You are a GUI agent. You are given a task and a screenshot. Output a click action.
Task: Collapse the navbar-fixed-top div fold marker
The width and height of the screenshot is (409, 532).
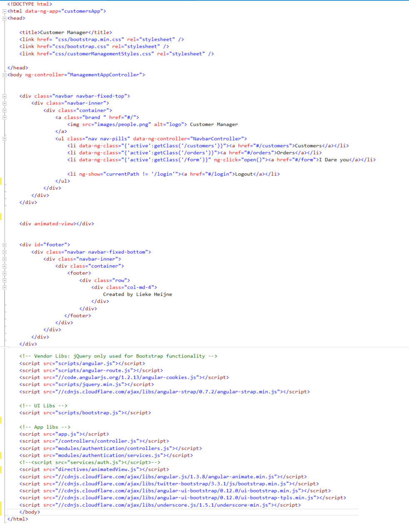coord(5,96)
